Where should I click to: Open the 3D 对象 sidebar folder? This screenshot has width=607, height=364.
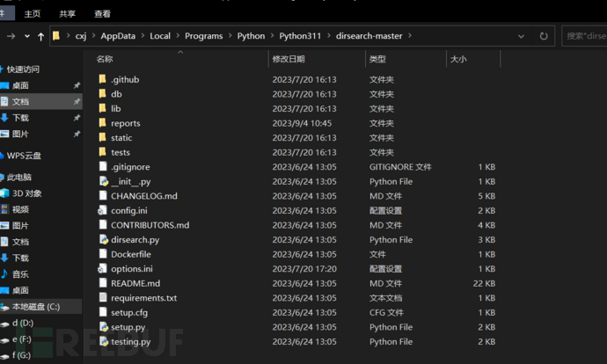[26, 193]
